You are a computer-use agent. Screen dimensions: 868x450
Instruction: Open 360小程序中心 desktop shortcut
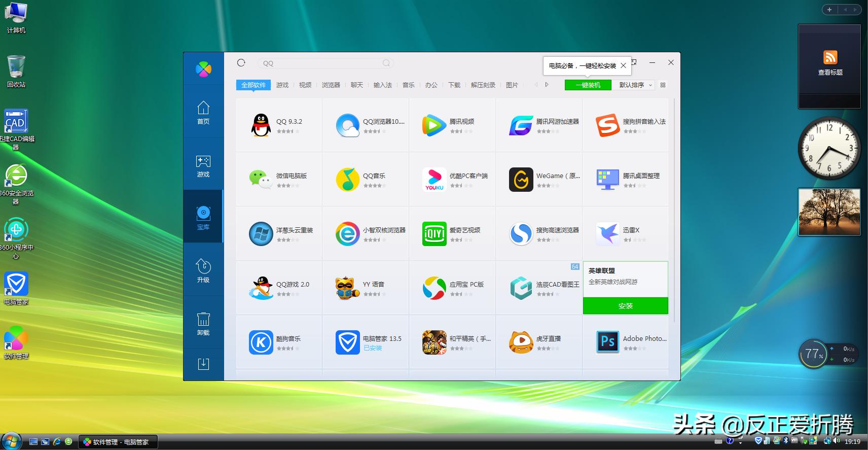tap(16, 238)
